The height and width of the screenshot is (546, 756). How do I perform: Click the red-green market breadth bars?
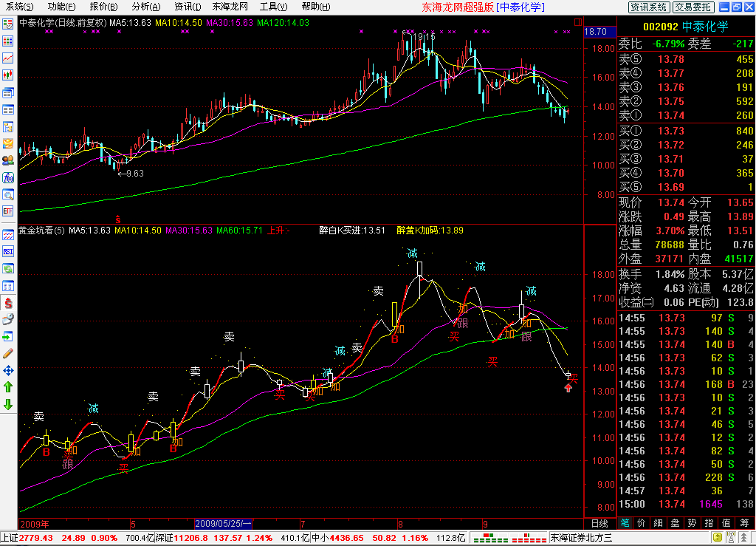509,538
